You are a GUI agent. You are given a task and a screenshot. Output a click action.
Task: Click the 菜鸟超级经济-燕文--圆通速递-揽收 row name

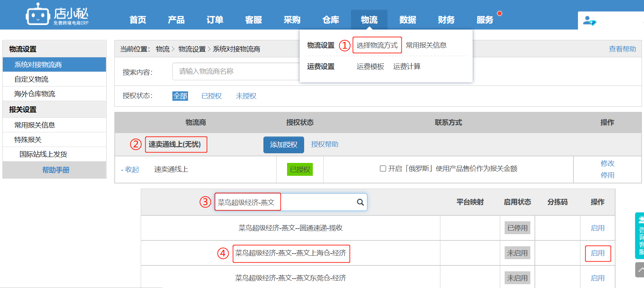click(291, 228)
